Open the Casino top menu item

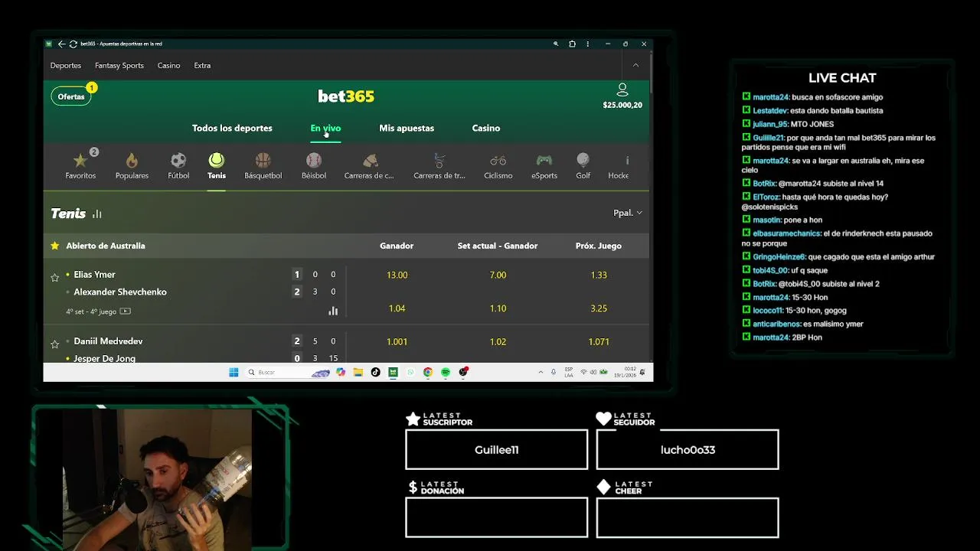coord(169,66)
